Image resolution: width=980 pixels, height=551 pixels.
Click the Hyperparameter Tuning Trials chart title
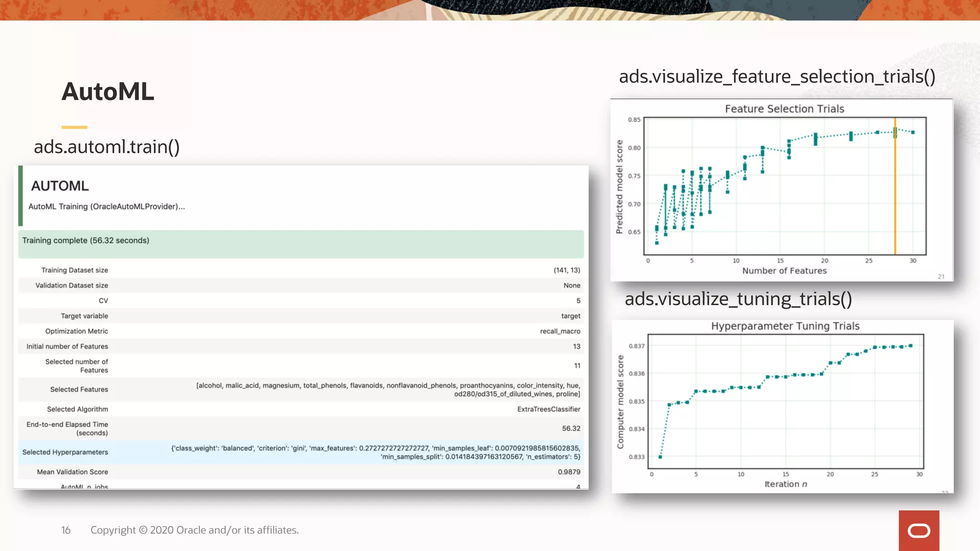pyautogui.click(x=785, y=326)
